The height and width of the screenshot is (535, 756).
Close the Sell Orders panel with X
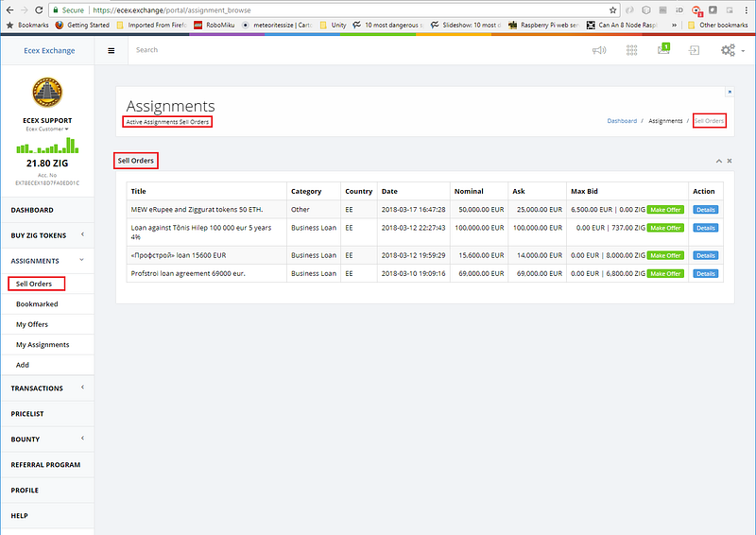coord(730,161)
